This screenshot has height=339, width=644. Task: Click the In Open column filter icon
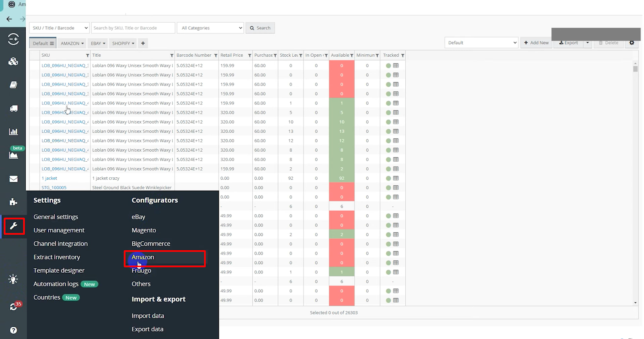tap(326, 55)
